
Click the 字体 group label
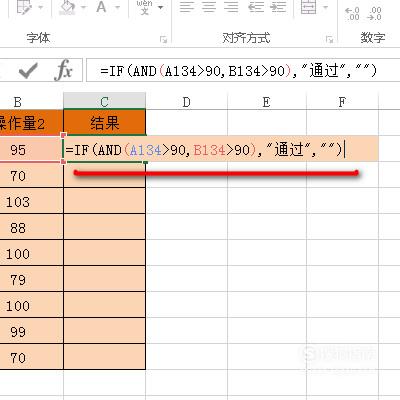[x=38, y=38]
